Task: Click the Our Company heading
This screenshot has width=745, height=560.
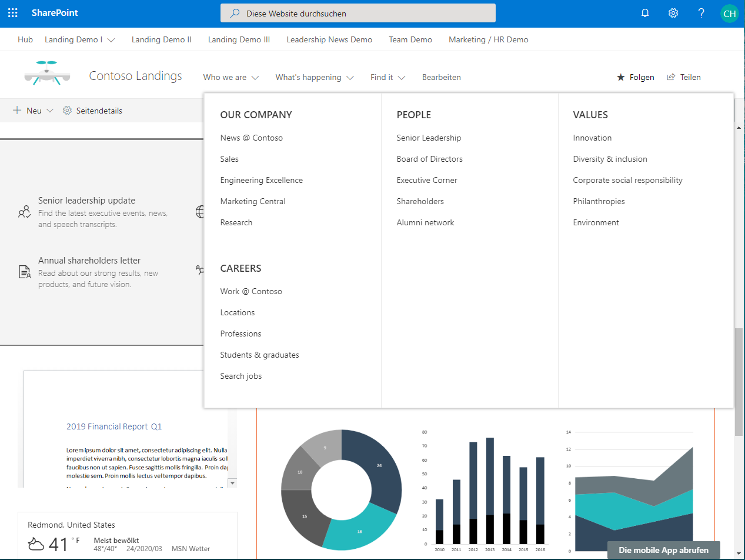Action: point(256,115)
